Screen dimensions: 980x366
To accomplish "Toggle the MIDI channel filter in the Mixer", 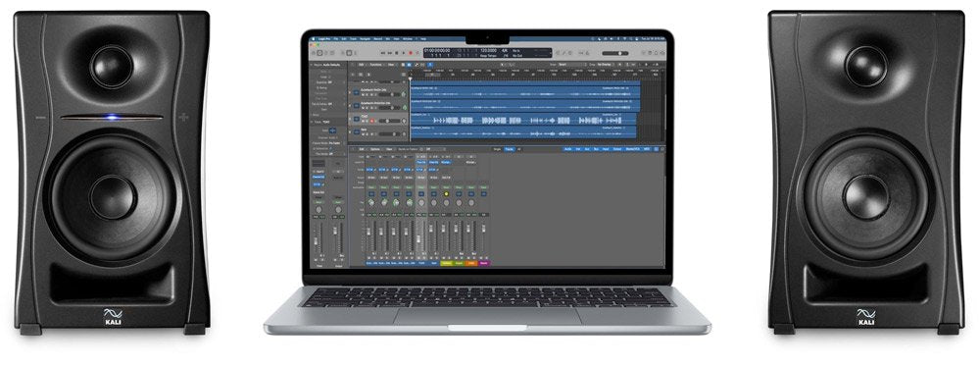I will tap(648, 149).
